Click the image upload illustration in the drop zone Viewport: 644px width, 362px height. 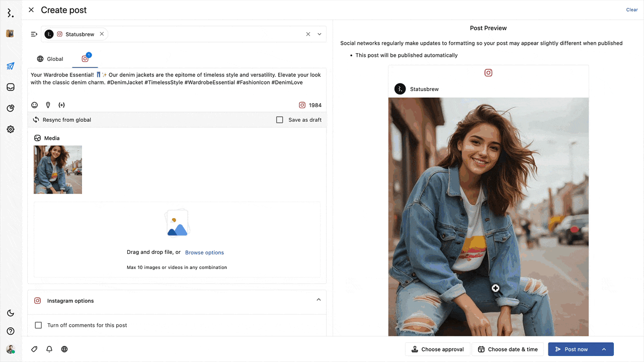pyautogui.click(x=177, y=223)
